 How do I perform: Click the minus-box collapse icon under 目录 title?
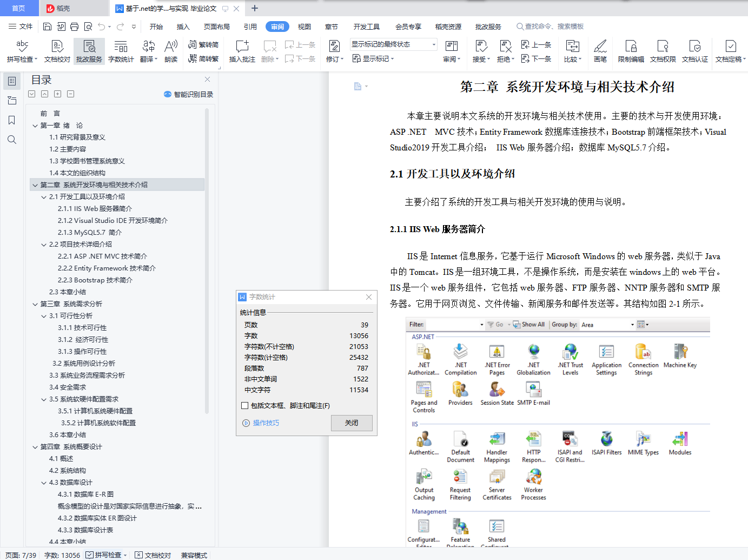click(71, 94)
